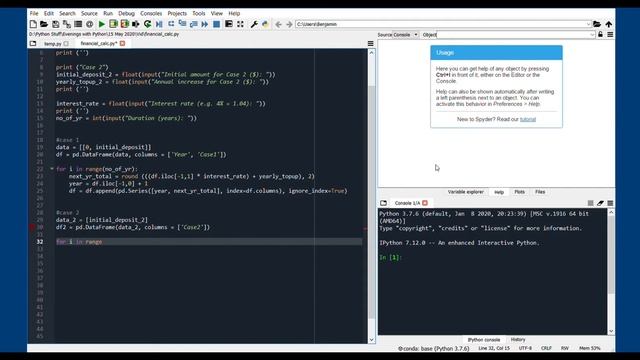The image size is (640, 360).
Task: Open the Source Console dropdown
Action: point(405,35)
